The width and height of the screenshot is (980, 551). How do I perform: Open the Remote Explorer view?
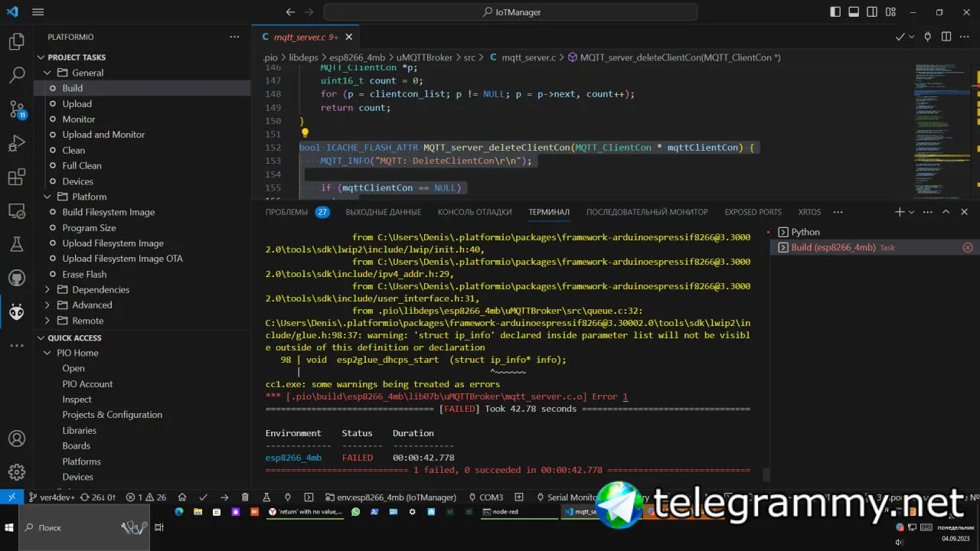[17, 210]
